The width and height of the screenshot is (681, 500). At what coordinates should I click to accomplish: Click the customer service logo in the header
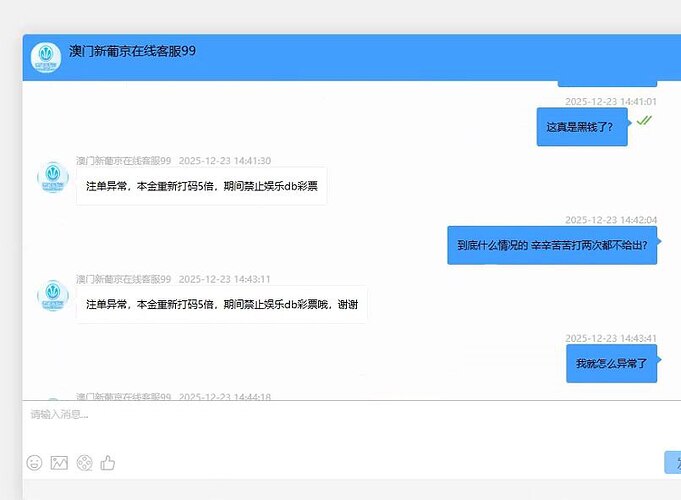coord(46,58)
